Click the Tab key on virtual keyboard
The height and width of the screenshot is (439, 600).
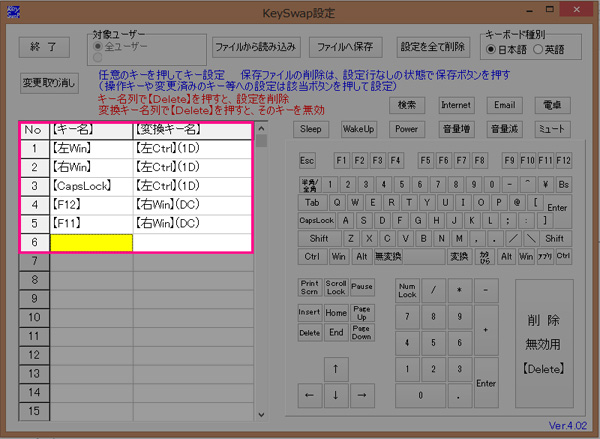[x=313, y=203]
